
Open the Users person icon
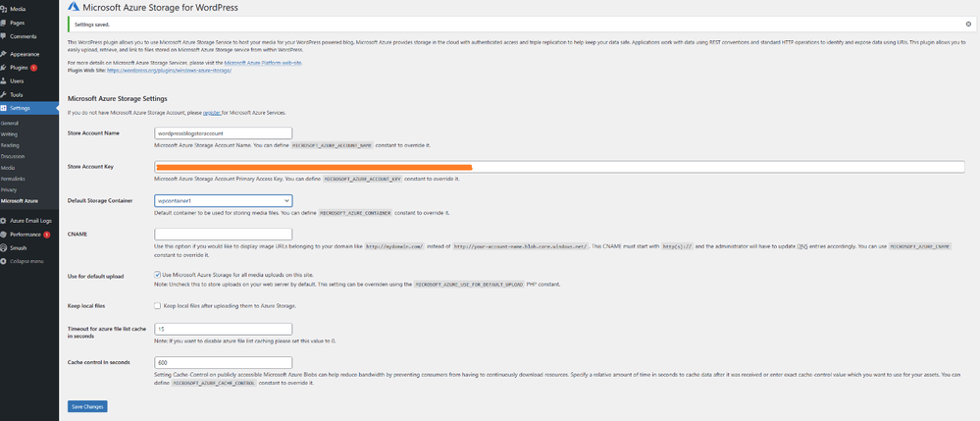coord(4,81)
